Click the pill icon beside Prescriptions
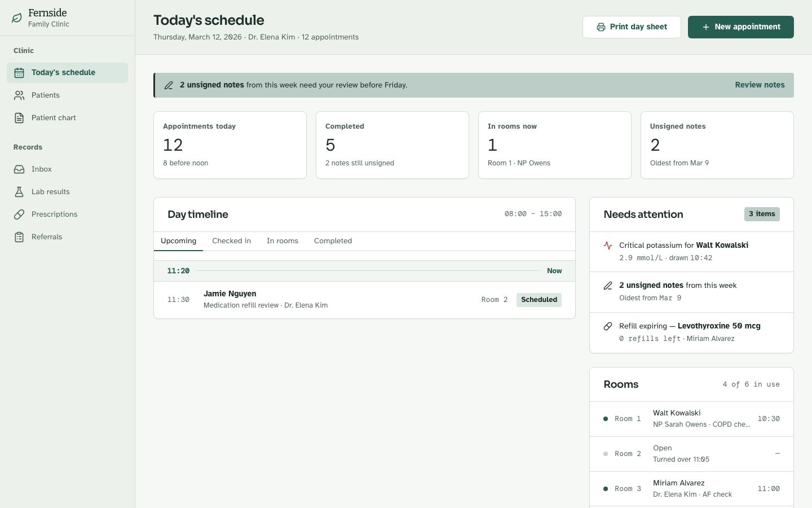Viewport: 812px width, 508px height. (x=19, y=214)
